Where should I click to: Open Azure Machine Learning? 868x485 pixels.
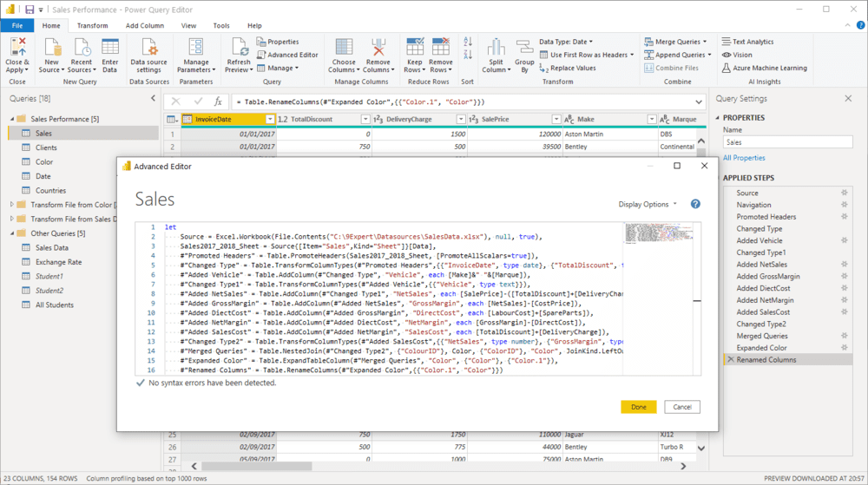click(765, 68)
